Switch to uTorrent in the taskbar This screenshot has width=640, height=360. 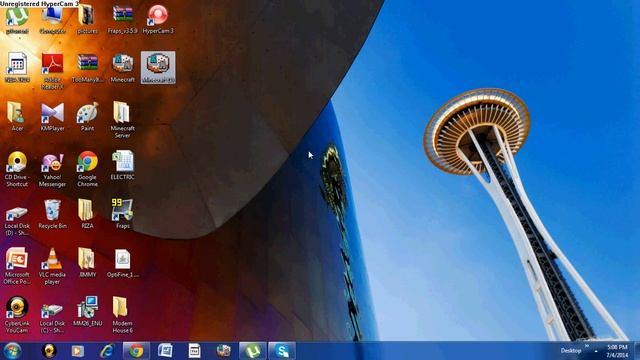(253, 351)
